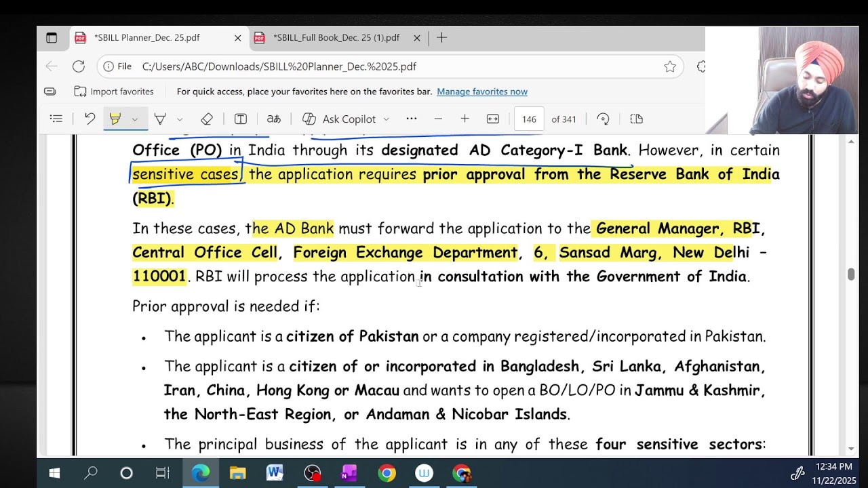This screenshot has height=488, width=868.
Task: Switch to SBILL_Full Book_Dec. 25 (1).pdf tab
Action: click(338, 38)
